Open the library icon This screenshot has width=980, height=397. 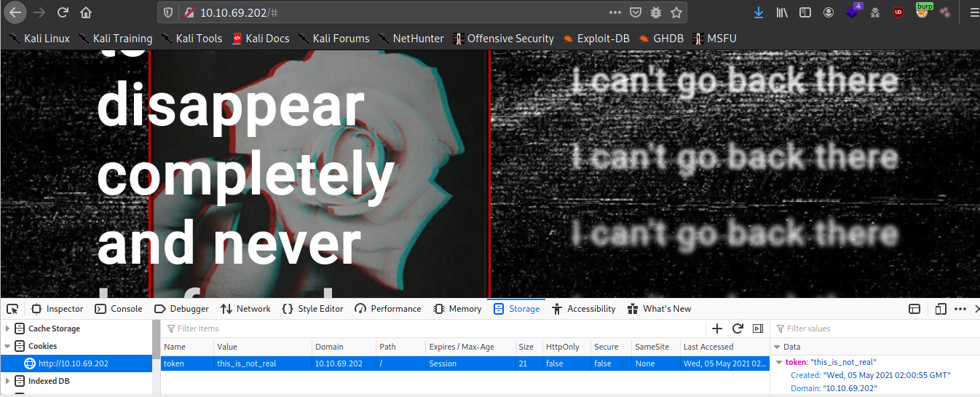point(782,12)
